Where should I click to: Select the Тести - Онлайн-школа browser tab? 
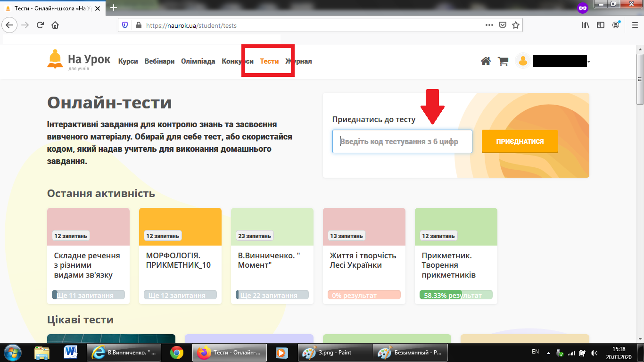coord(52,8)
